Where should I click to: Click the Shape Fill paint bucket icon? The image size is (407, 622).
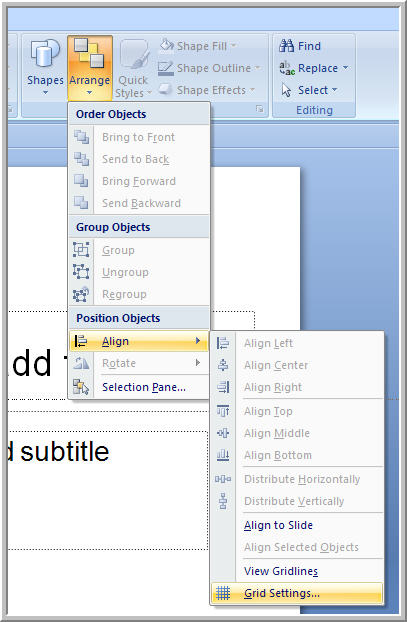[167, 46]
